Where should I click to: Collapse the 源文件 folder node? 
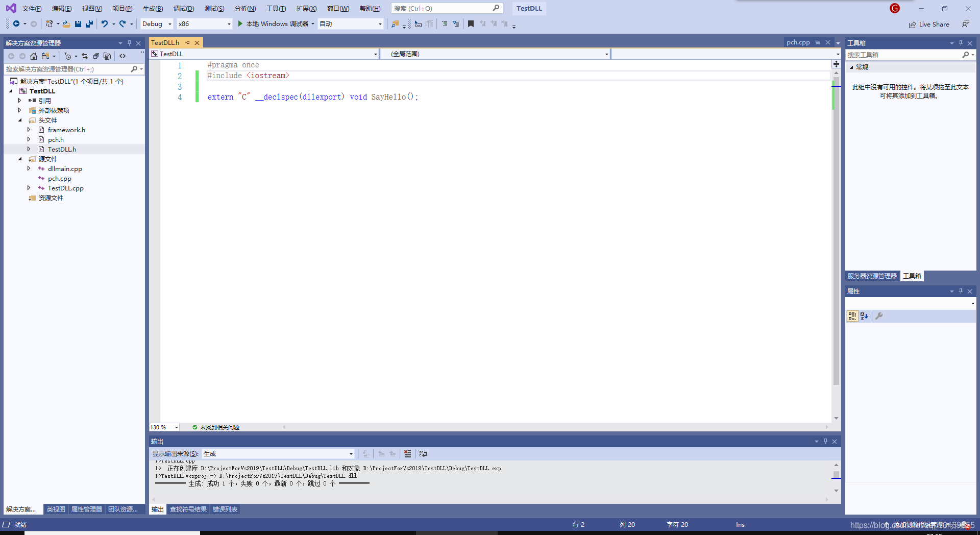click(x=20, y=159)
